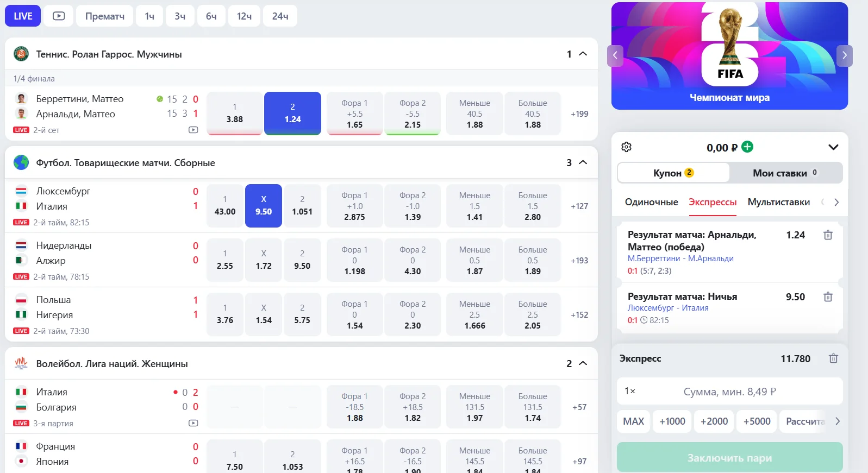Add +1000 to stake
Viewport: 868px width, 473px height.
tap(672, 421)
